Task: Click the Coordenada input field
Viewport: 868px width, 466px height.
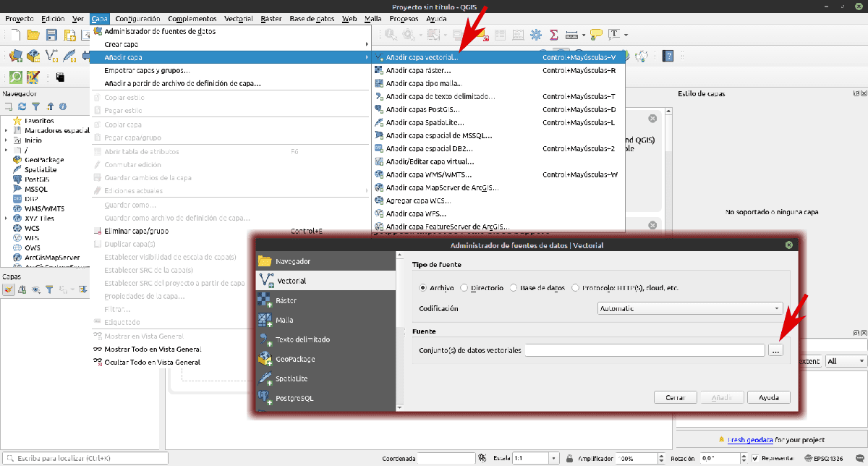Action: point(446,458)
